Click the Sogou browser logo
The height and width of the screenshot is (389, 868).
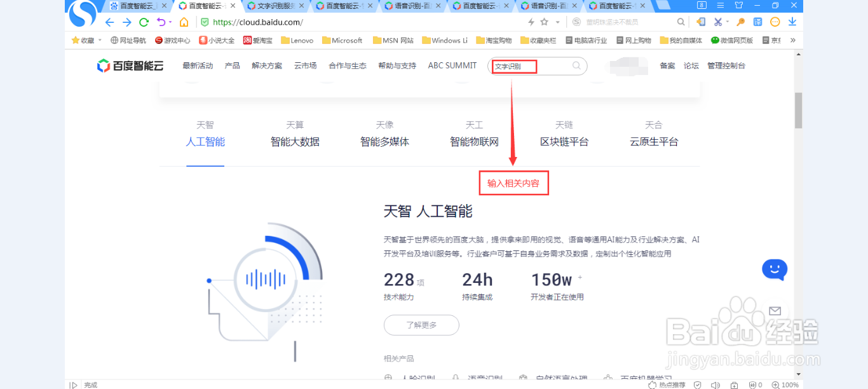point(83,13)
